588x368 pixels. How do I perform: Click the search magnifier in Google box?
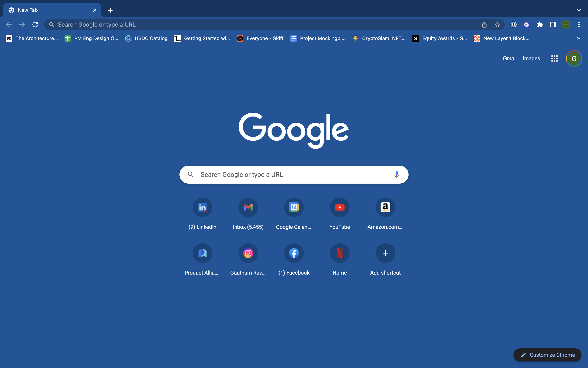tap(191, 175)
